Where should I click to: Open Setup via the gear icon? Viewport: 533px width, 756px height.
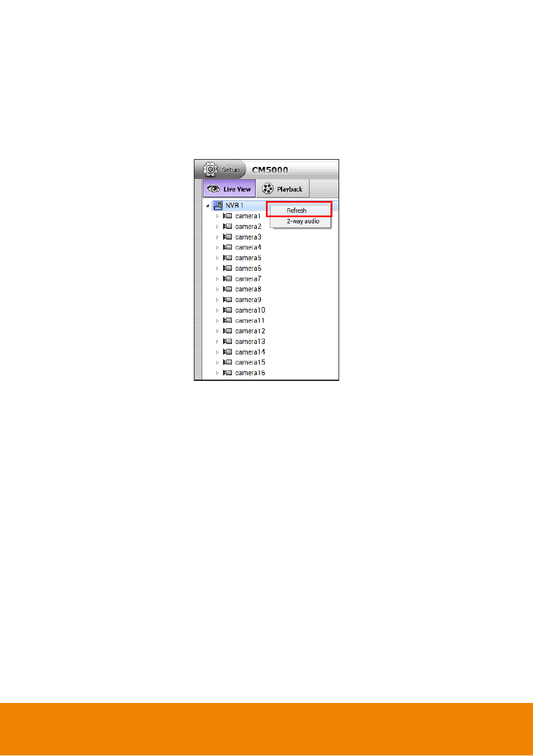pos(211,169)
